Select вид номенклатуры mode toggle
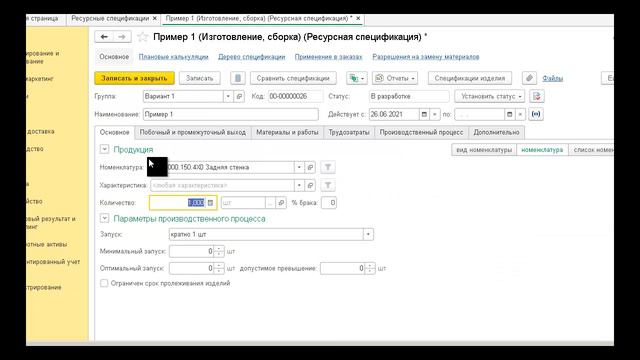This screenshot has width=640, height=360. point(484,150)
